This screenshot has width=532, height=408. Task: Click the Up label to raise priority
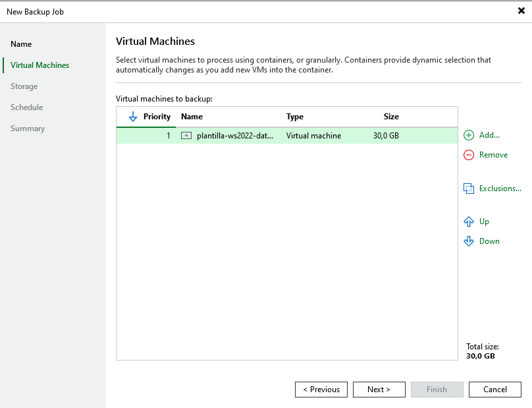(484, 221)
